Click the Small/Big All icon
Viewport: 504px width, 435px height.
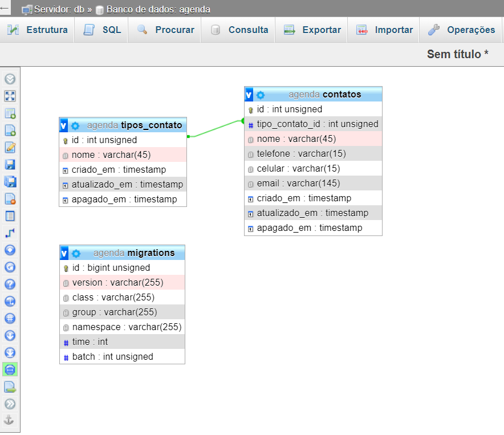10,336
